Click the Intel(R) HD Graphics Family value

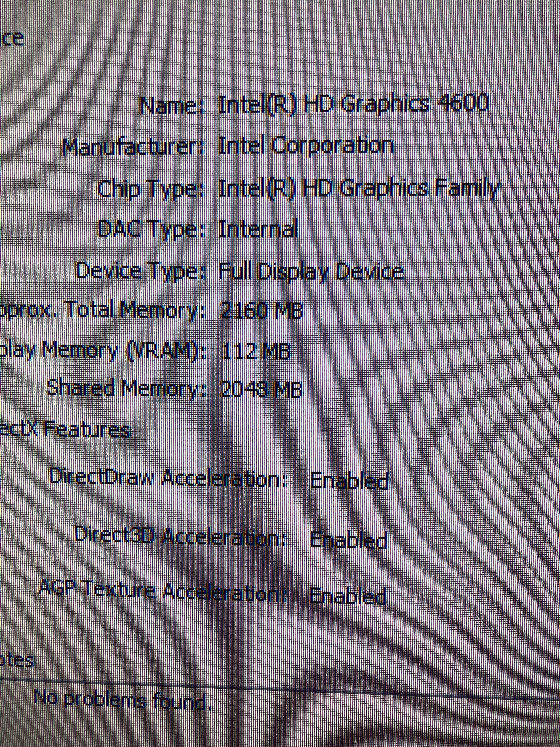pyautogui.click(x=358, y=189)
